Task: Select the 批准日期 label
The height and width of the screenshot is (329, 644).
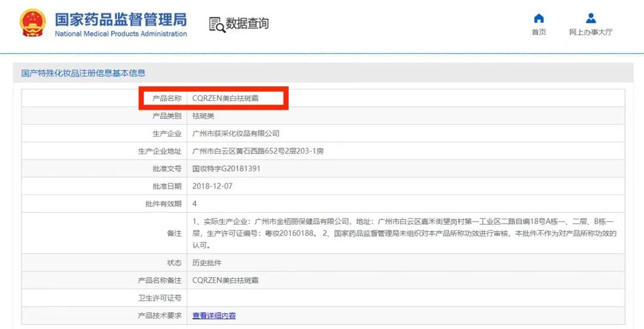Action: 167,186
